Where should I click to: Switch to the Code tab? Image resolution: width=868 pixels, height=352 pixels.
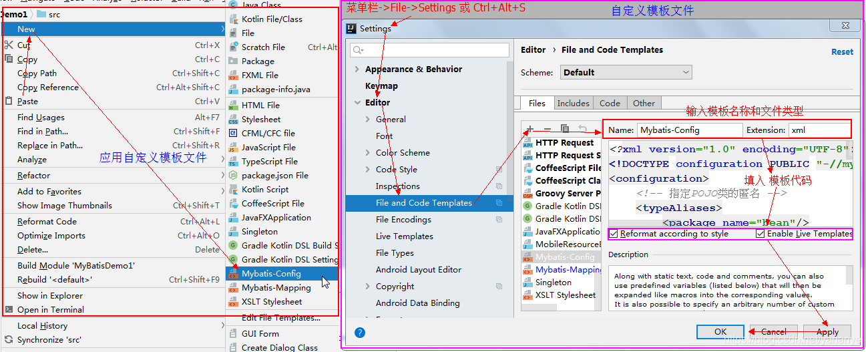tap(610, 103)
